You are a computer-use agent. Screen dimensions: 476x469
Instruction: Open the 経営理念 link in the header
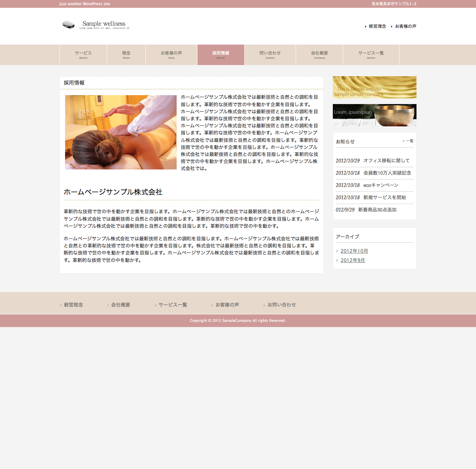coord(377,26)
